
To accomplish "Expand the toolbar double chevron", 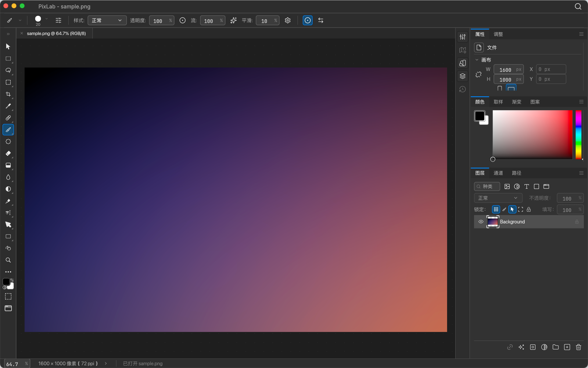I will 8,34.
